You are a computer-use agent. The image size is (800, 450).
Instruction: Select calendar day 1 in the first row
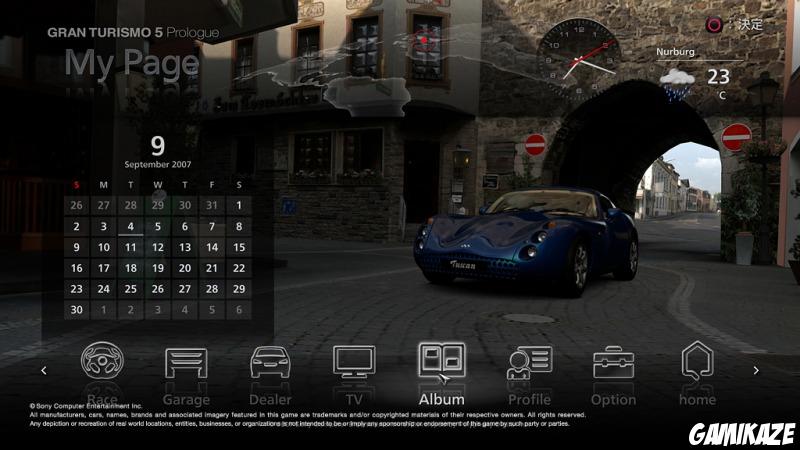coord(239,206)
